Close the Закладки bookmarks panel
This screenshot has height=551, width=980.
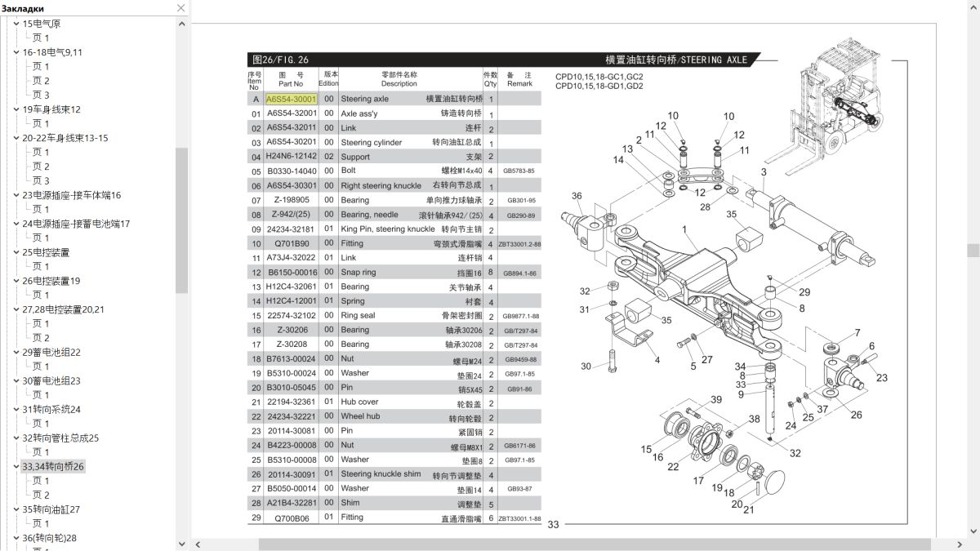pyautogui.click(x=181, y=8)
